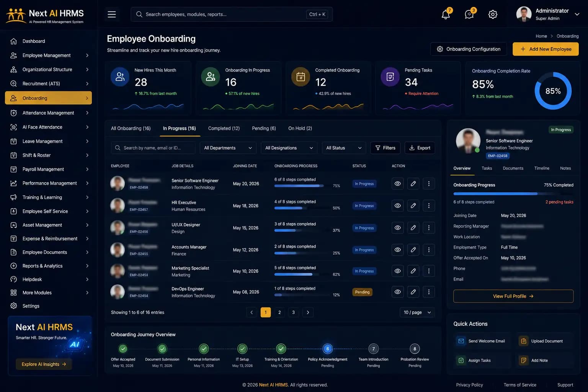Open the All Departments dropdown
This screenshot has width=588, height=392.
(x=228, y=148)
